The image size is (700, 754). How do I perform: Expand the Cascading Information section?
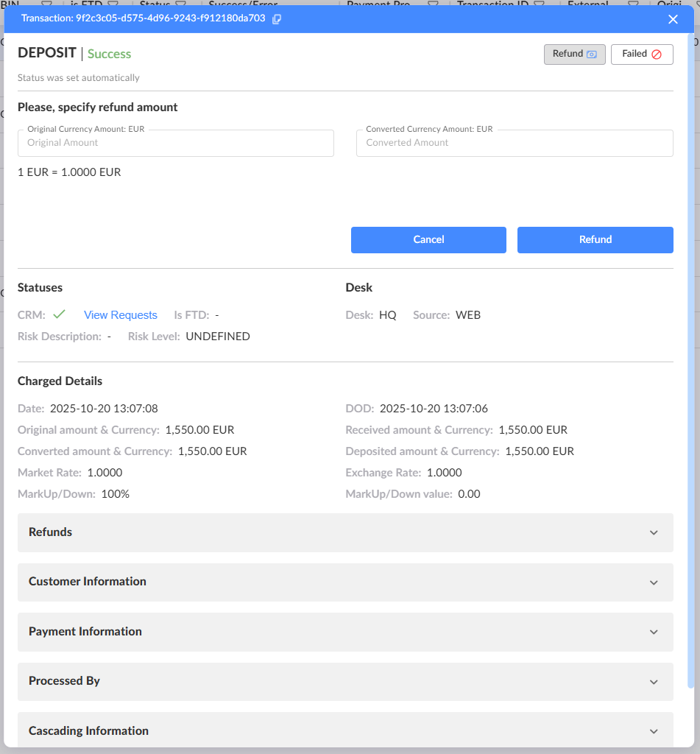345,730
